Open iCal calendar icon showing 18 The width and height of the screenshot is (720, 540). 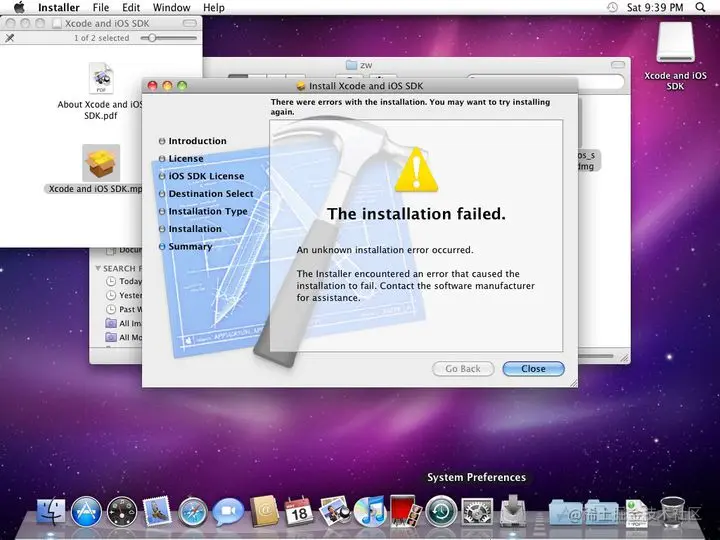299,511
